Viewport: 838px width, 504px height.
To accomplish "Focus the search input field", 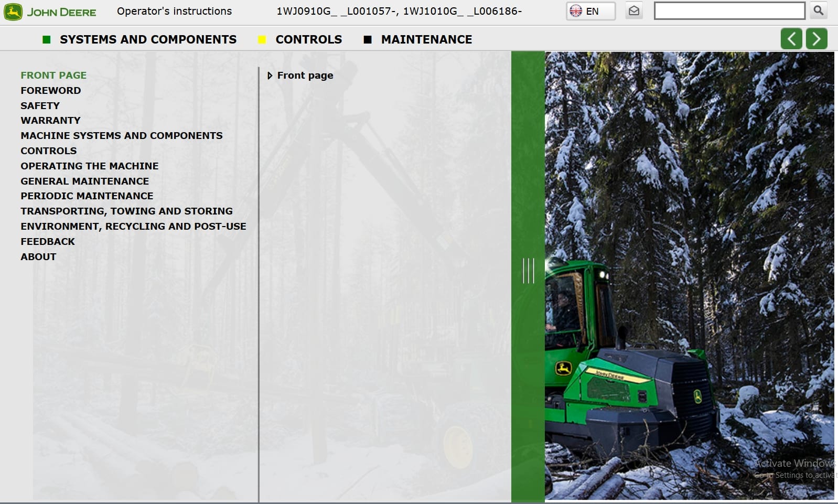I will [729, 10].
